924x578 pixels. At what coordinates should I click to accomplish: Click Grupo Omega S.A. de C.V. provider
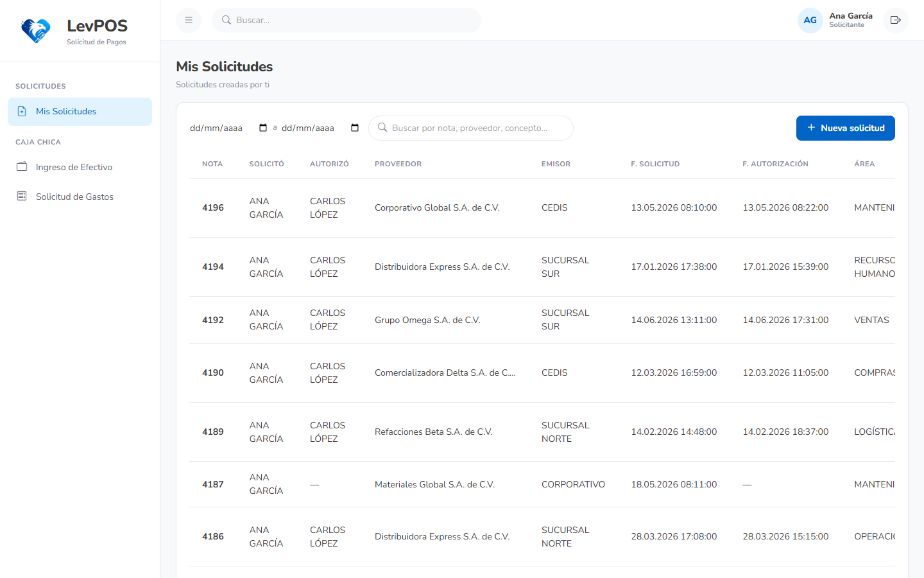(427, 320)
